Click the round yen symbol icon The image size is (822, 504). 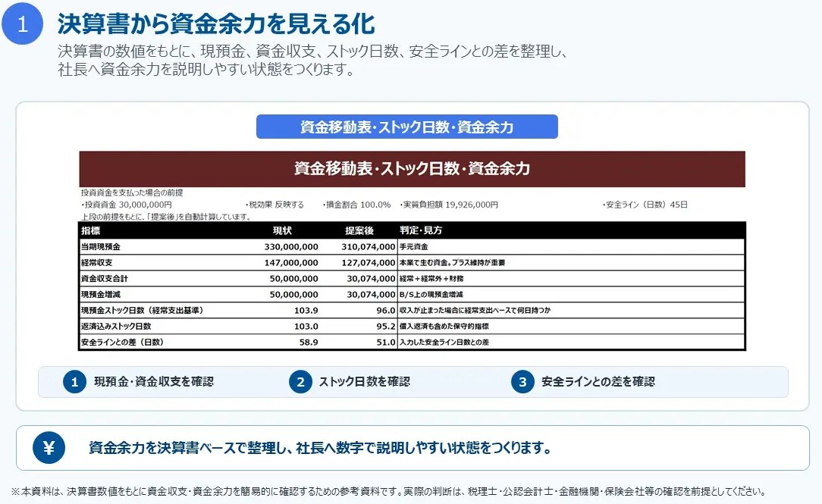tap(49, 448)
